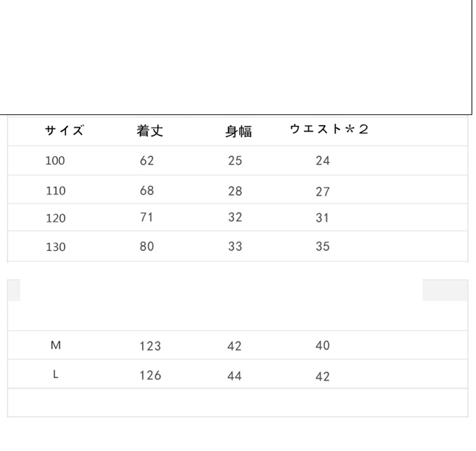Click the size 110 row label
This screenshot has height=451, width=476.
[55, 191]
